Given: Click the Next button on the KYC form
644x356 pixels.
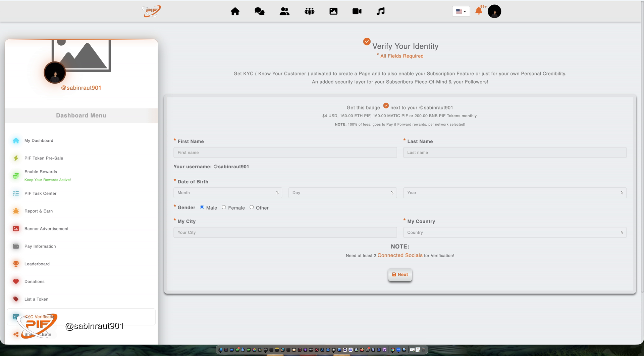Looking at the screenshot, I should coord(400,274).
